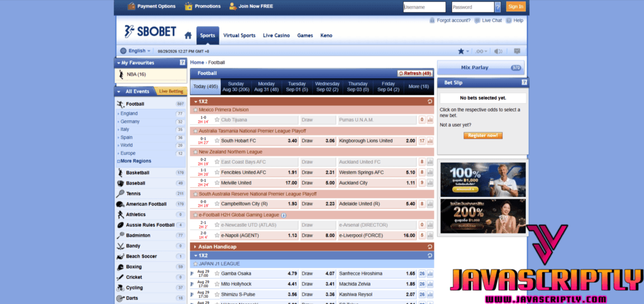644x304 pixels.
Task: Collapse the first 1X2 section header
Action: [196, 101]
